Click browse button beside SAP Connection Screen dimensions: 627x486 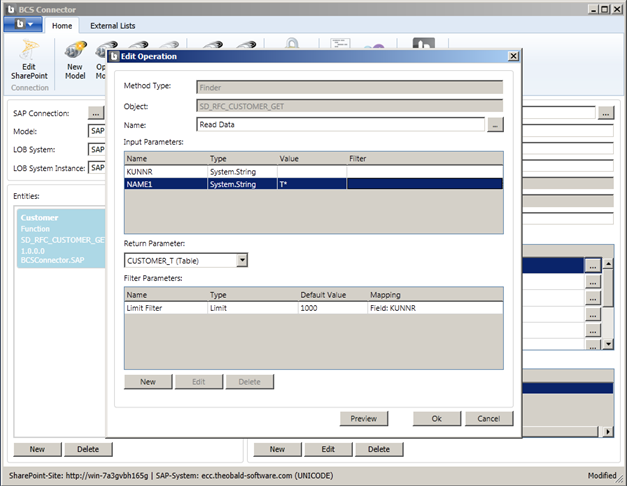96,113
